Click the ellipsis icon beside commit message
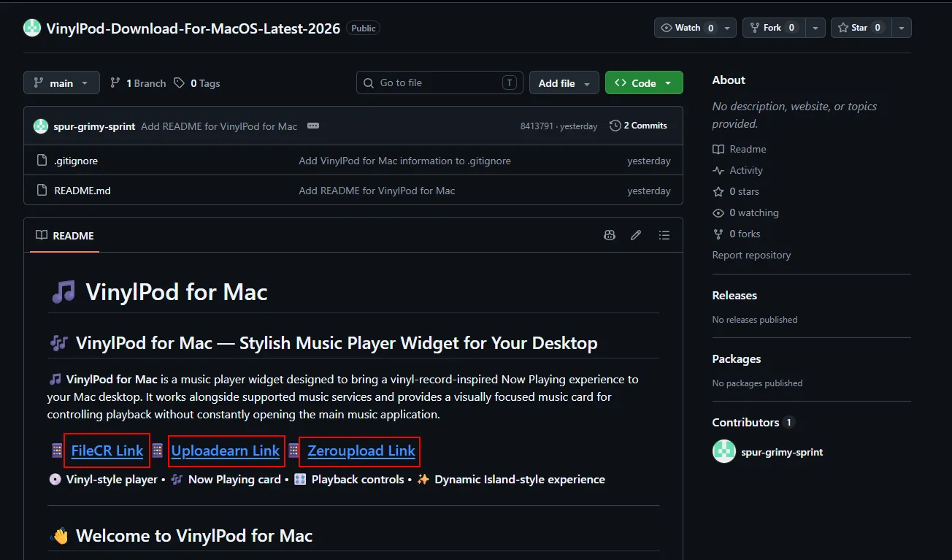The width and height of the screenshot is (952, 560). tap(313, 126)
